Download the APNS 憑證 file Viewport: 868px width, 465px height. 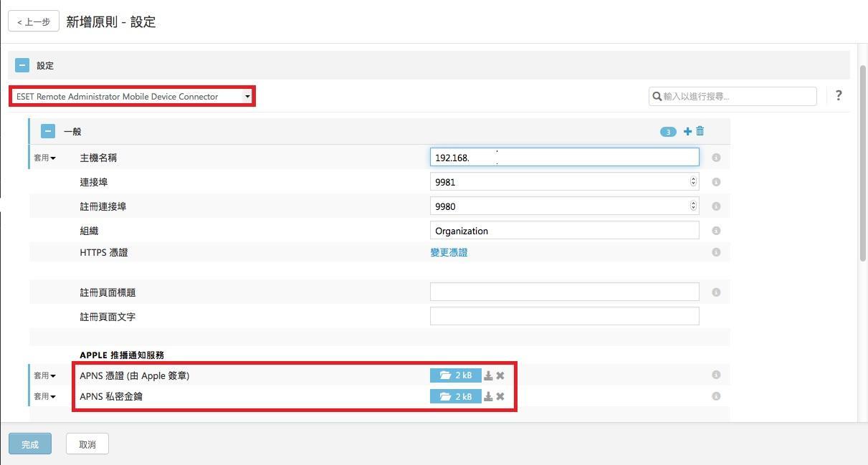coord(488,375)
